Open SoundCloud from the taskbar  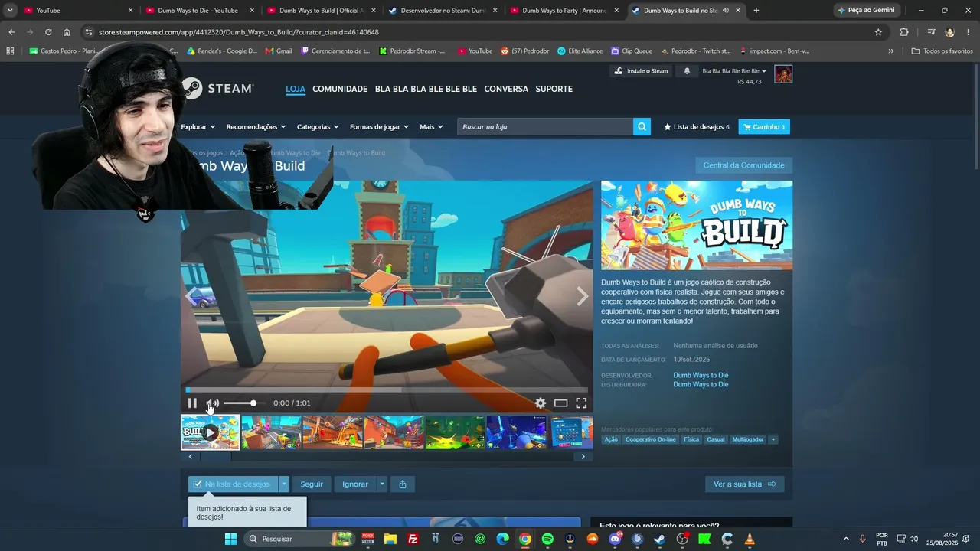pyautogui.click(x=592, y=539)
